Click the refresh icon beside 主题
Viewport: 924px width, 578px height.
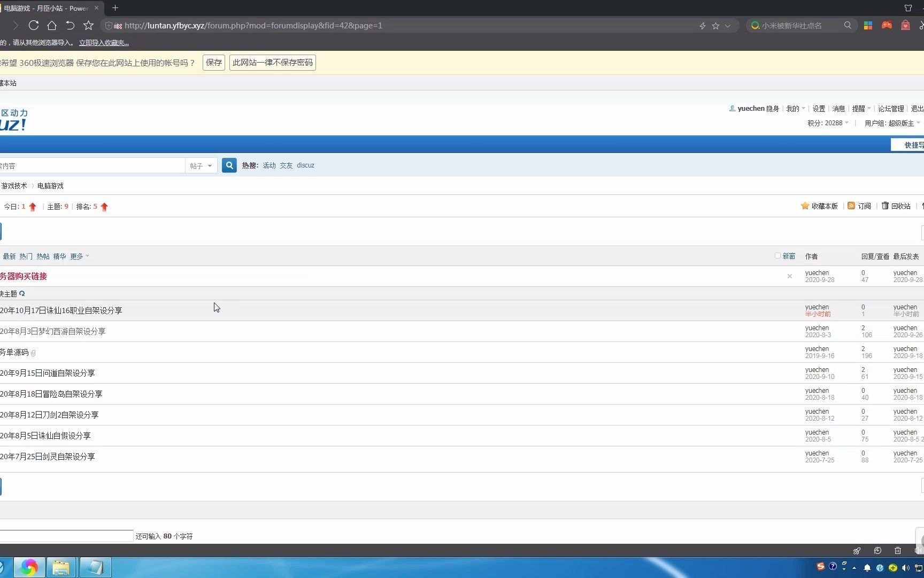click(x=22, y=293)
